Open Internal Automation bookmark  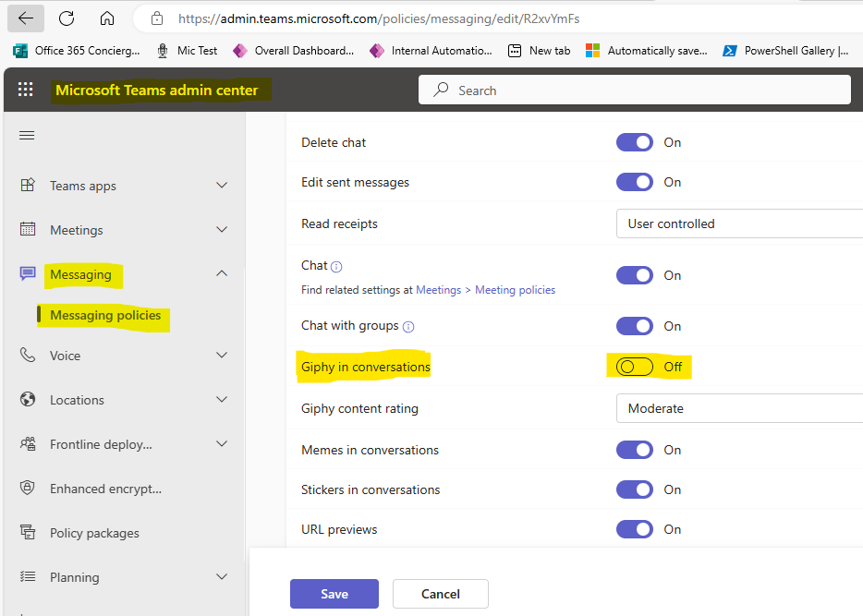click(431, 51)
